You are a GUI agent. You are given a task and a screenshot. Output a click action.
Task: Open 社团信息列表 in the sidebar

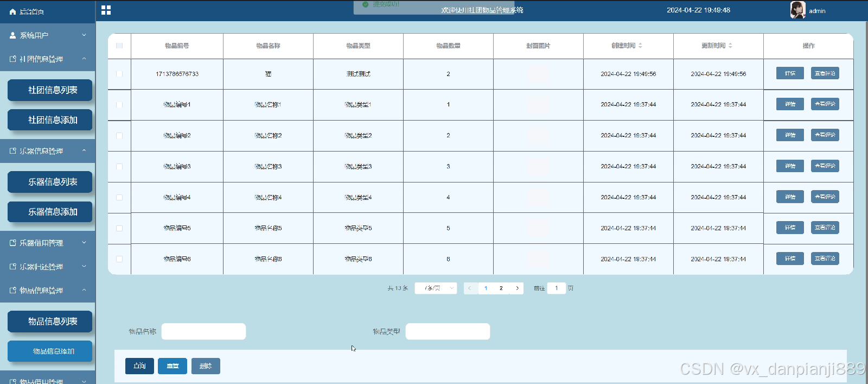point(50,90)
